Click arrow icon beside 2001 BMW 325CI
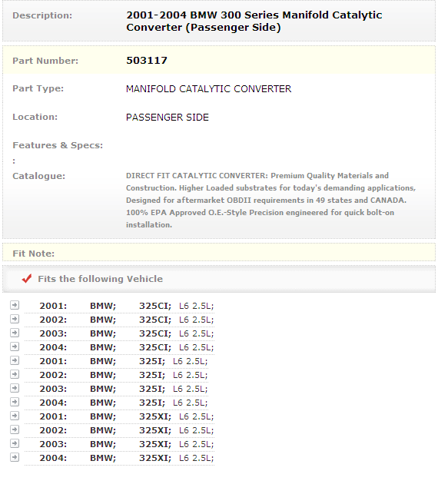Image resolution: width=438 pixels, height=504 pixels. pos(15,305)
